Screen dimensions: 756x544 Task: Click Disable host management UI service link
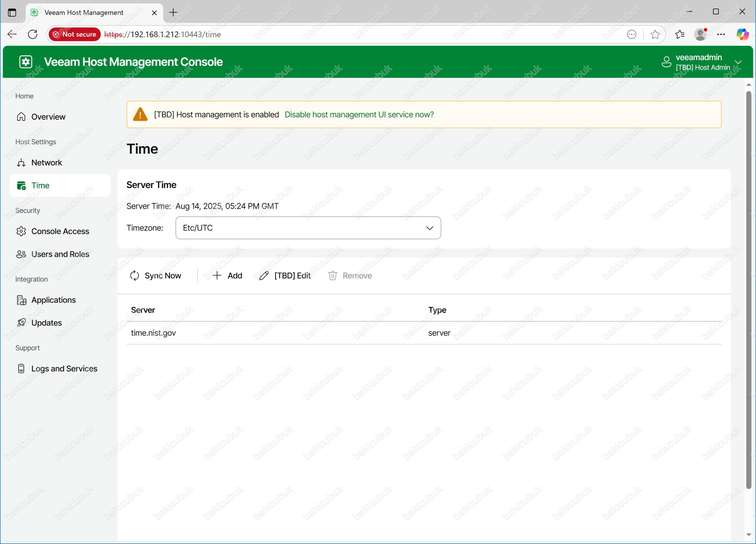[x=359, y=115]
